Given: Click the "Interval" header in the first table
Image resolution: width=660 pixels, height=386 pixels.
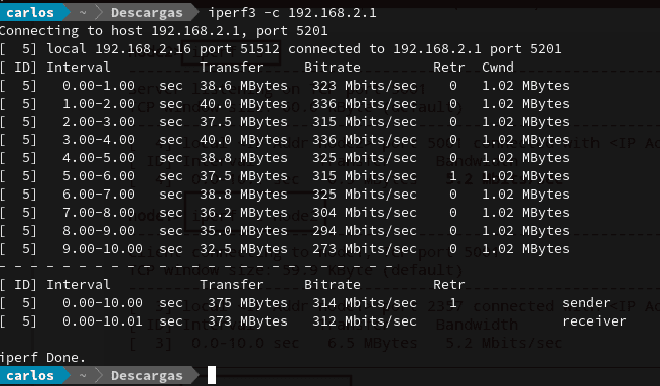Looking at the screenshot, I should [x=78, y=67].
